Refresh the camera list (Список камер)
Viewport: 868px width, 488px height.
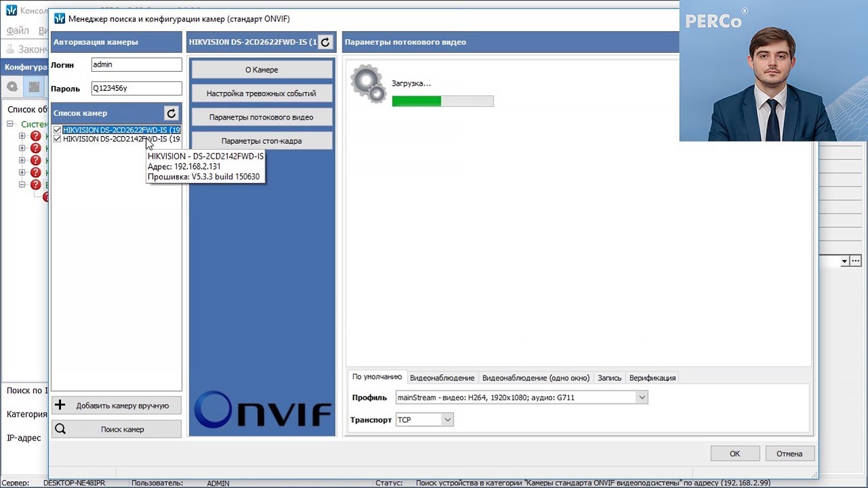[x=172, y=113]
